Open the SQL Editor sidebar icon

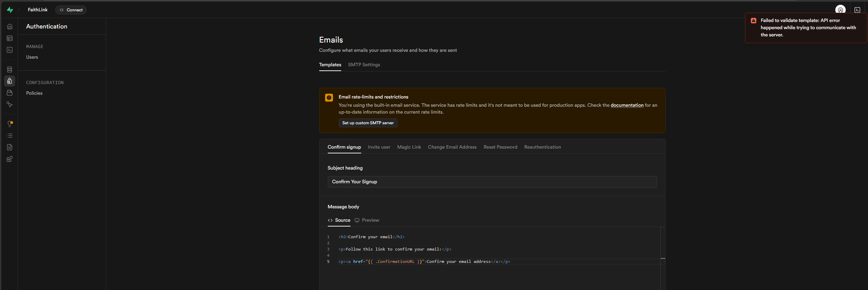[x=10, y=50]
